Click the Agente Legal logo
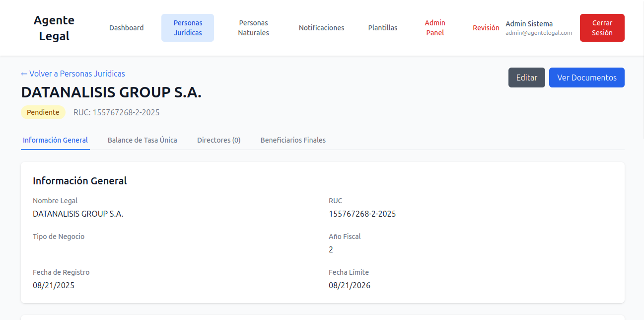644x320 pixels. [54, 28]
